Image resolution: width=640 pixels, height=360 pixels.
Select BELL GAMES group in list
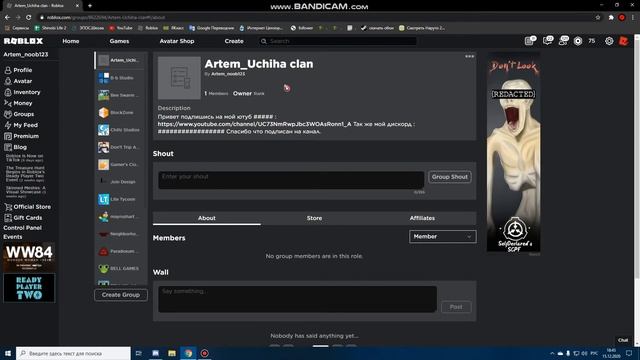(x=121, y=269)
